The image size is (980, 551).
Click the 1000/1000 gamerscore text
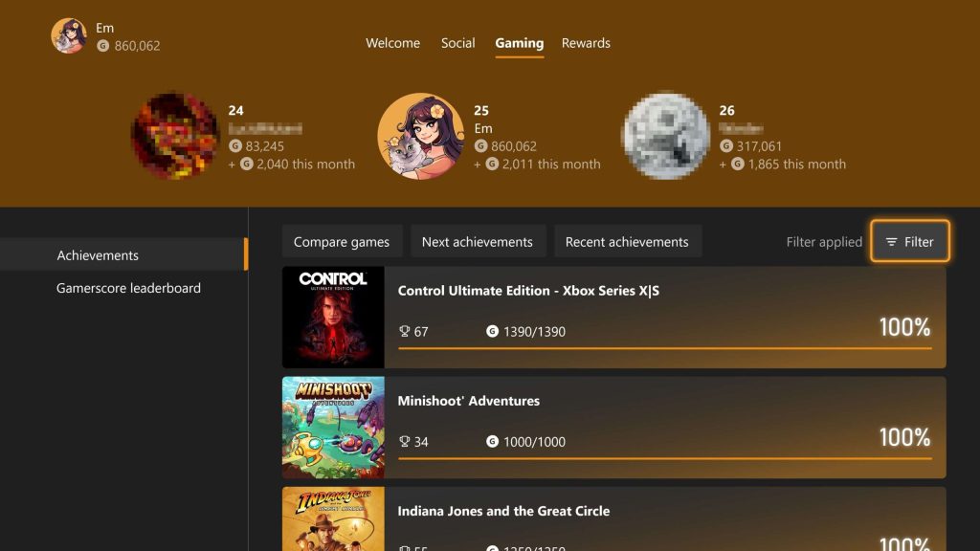click(x=534, y=442)
